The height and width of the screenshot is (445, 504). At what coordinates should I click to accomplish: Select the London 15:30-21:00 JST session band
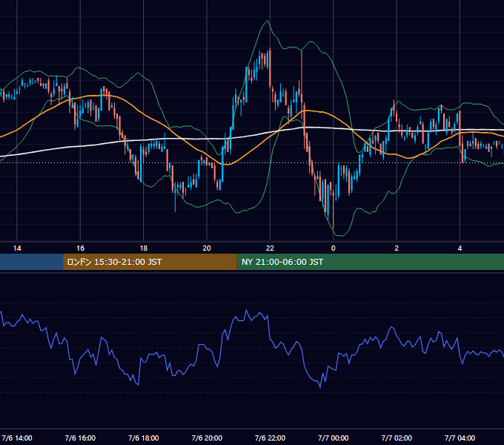150,262
